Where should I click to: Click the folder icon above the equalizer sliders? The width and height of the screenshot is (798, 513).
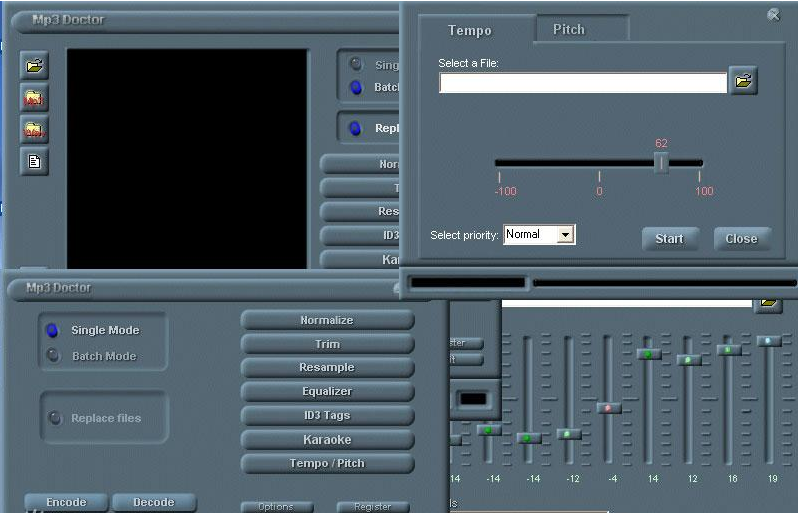coord(768,304)
